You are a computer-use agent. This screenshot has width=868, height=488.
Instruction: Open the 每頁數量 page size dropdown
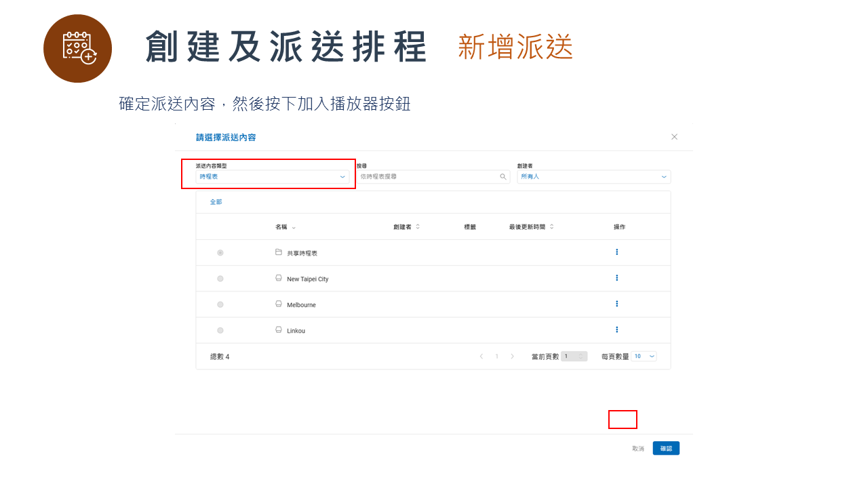click(x=643, y=355)
